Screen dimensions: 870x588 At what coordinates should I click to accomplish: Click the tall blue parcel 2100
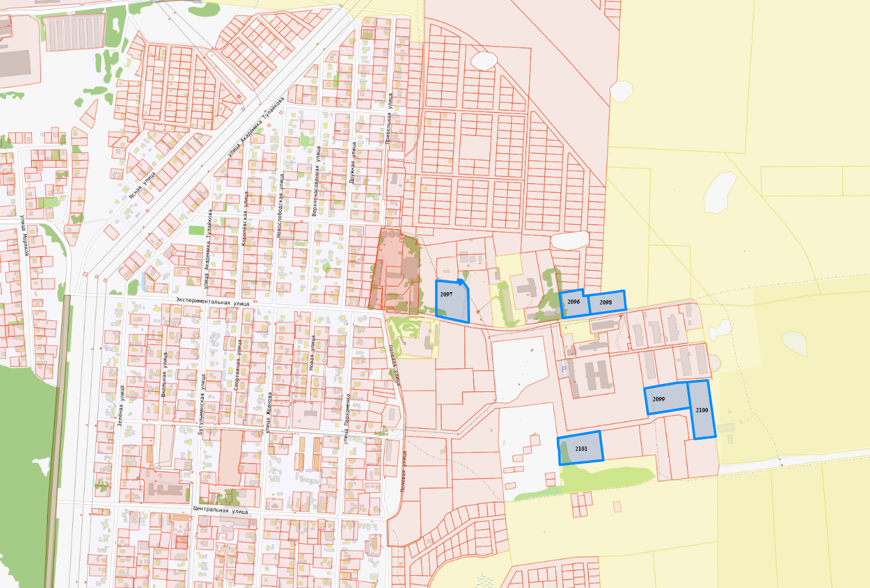pos(702,410)
